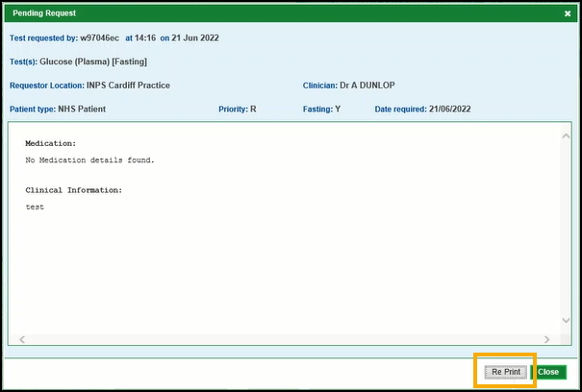Viewport: 582px width, 392px height.
Task: Click the vertical scrollbar up arrow
Action: click(566, 137)
